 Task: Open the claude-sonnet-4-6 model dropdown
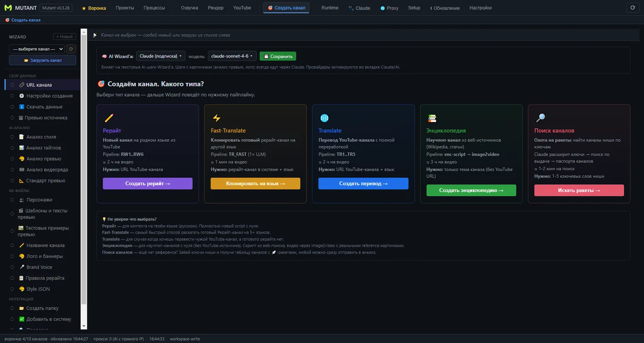pos(232,56)
